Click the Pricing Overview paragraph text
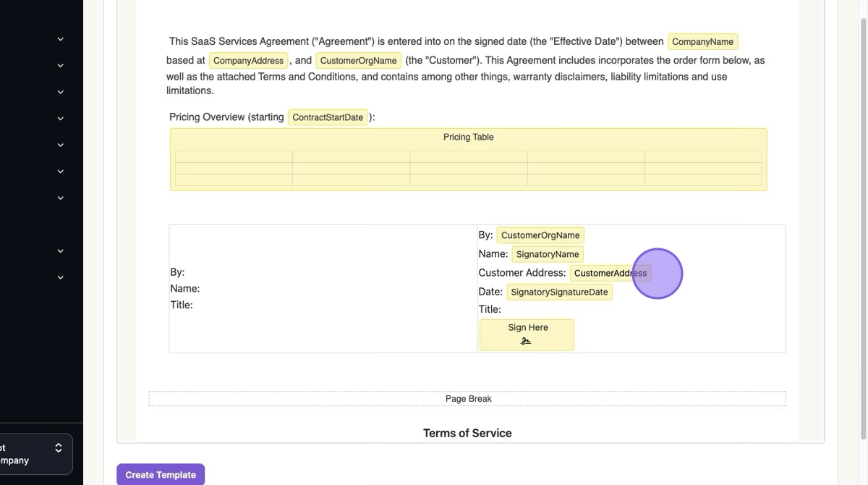This screenshot has width=868, height=485. click(x=226, y=117)
